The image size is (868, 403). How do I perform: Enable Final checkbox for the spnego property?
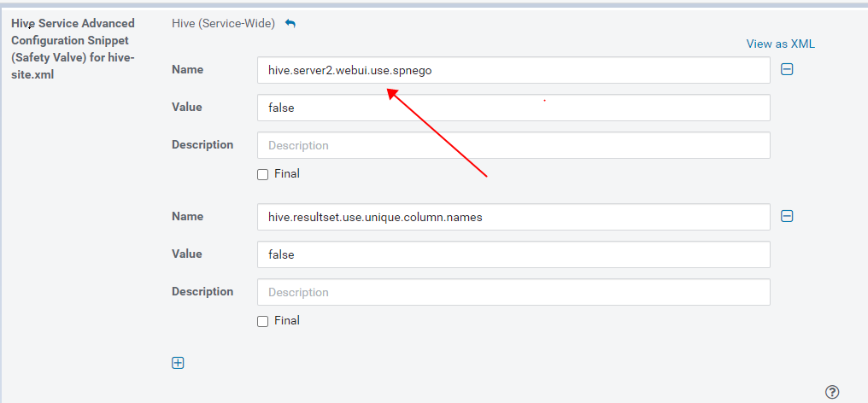[263, 175]
